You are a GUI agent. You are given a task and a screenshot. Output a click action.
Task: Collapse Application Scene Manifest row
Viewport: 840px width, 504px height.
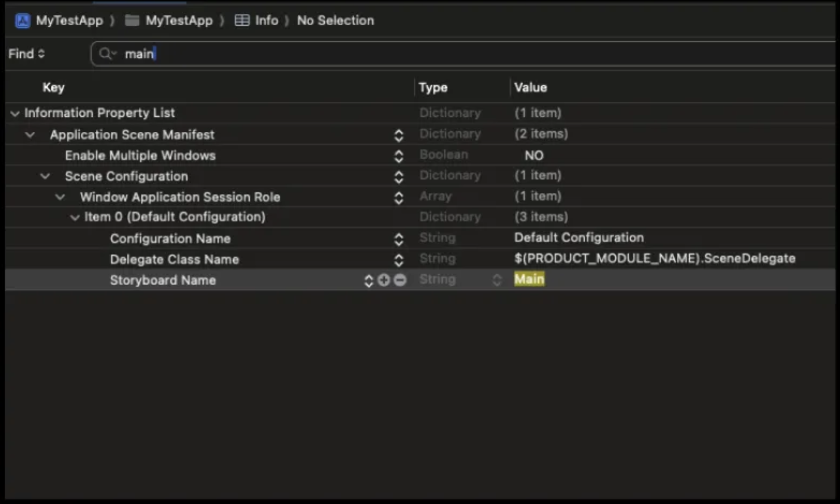(x=30, y=135)
